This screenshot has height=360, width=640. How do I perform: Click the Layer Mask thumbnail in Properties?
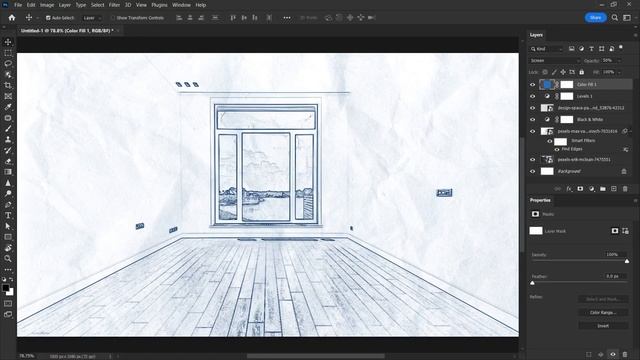(536, 231)
